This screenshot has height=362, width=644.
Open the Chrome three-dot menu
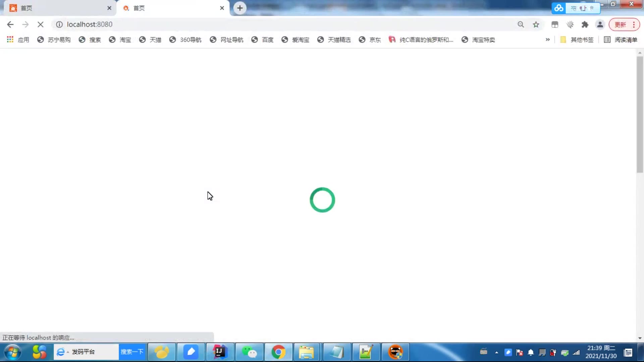(x=634, y=24)
